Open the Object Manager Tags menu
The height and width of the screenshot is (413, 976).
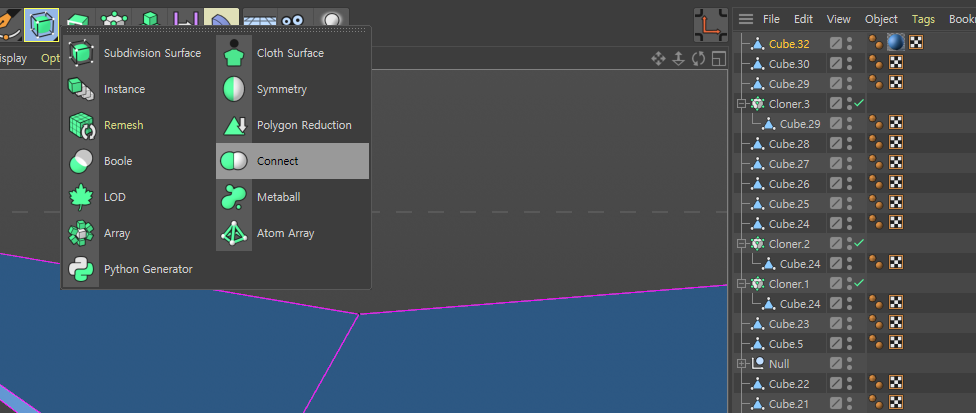923,19
